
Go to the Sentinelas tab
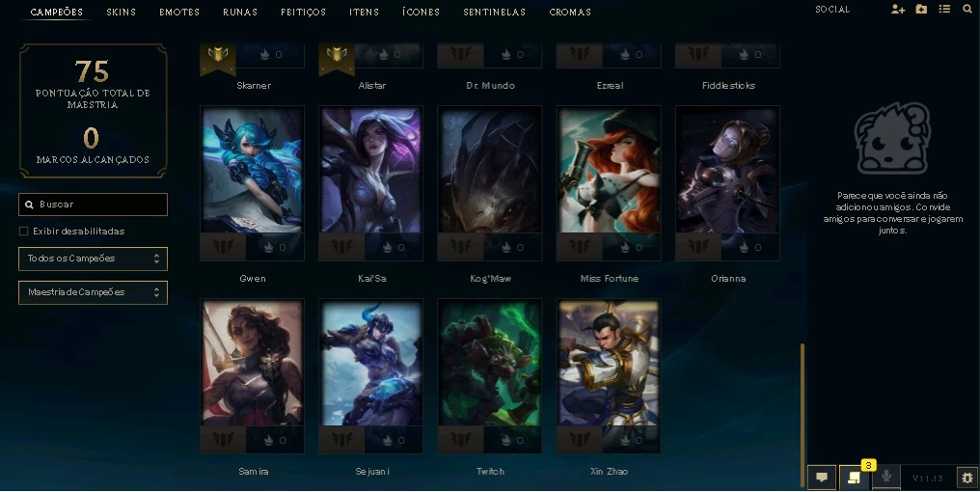pos(495,12)
